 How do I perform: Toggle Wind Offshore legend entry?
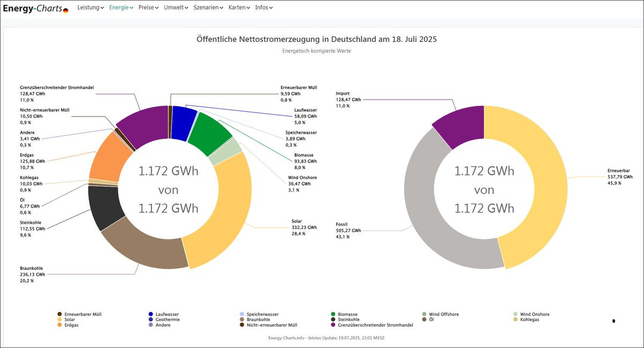(443, 314)
